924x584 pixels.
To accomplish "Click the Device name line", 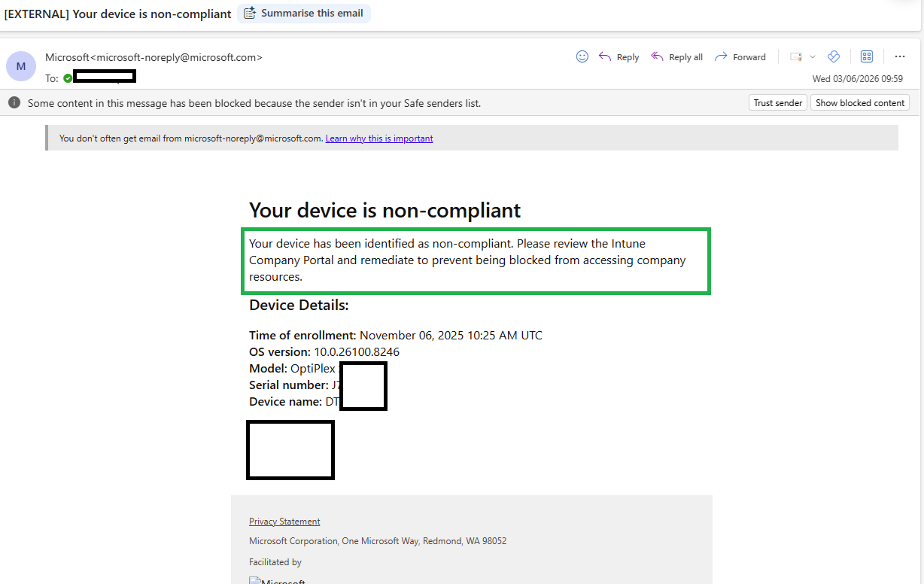I will click(x=294, y=402).
